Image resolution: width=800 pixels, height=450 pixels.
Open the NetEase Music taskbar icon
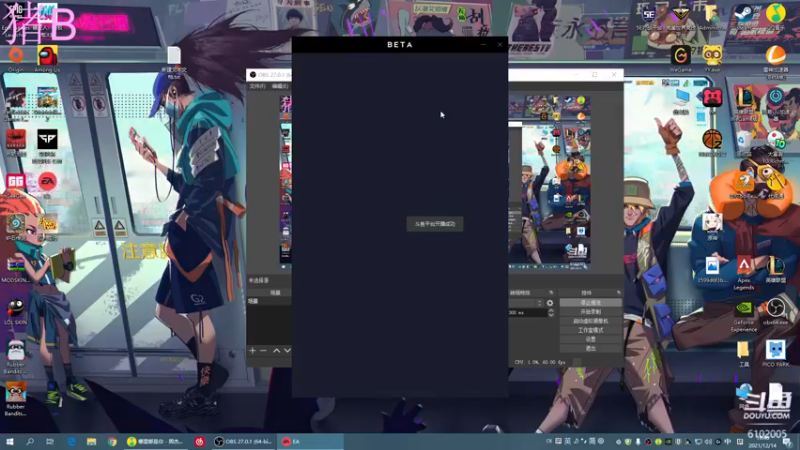point(199,441)
